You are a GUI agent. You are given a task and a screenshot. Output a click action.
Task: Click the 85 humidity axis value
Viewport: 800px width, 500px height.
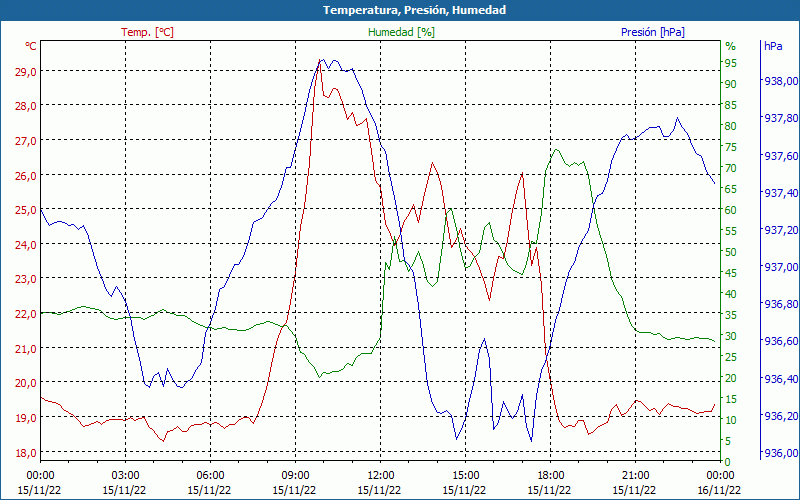pos(731,105)
